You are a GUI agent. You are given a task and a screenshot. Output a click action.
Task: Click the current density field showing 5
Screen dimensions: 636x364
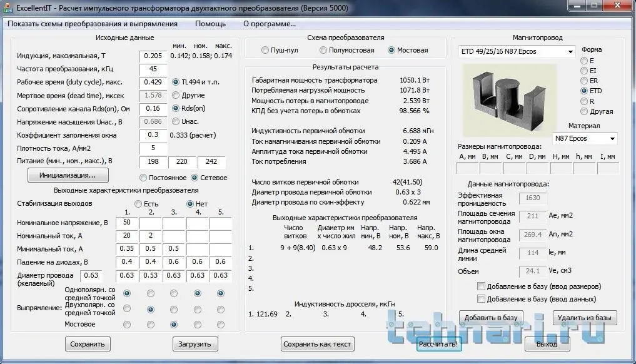click(x=153, y=148)
